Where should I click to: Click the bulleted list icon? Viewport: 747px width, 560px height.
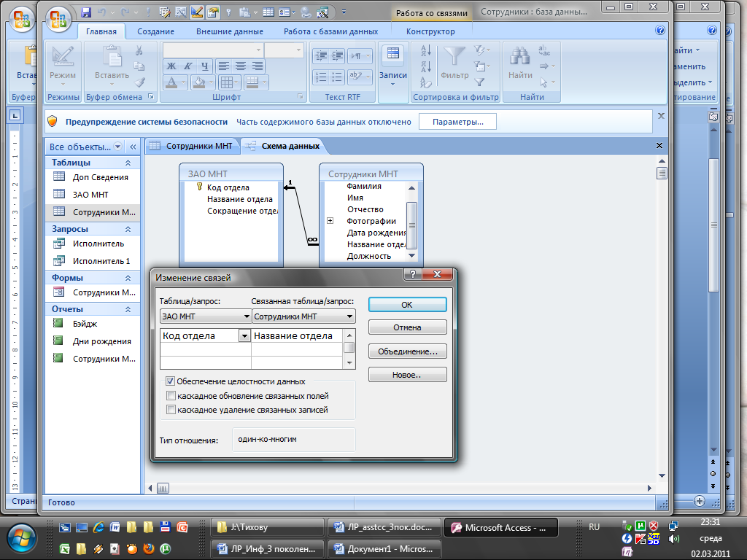(337, 77)
